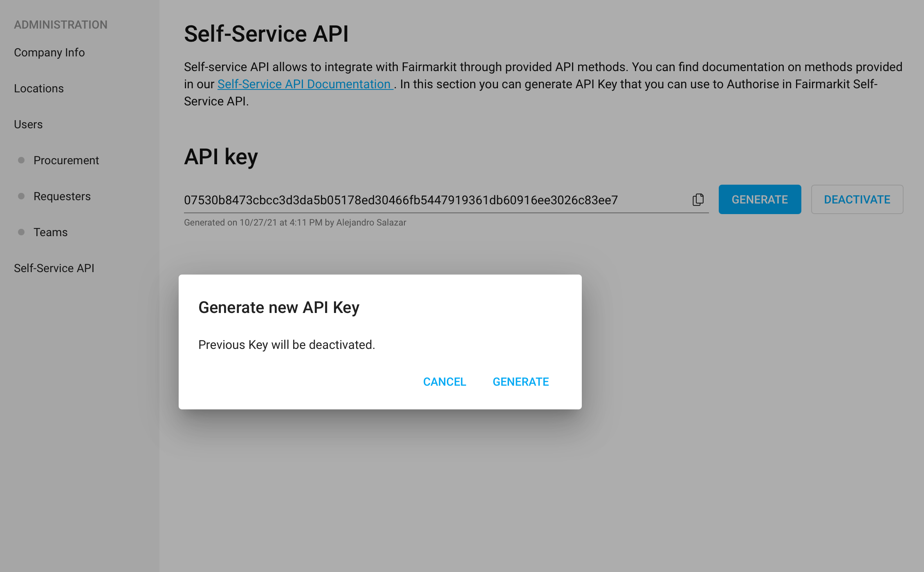Click the blue GENERATE button
The height and width of the screenshot is (572, 924).
pos(760,199)
